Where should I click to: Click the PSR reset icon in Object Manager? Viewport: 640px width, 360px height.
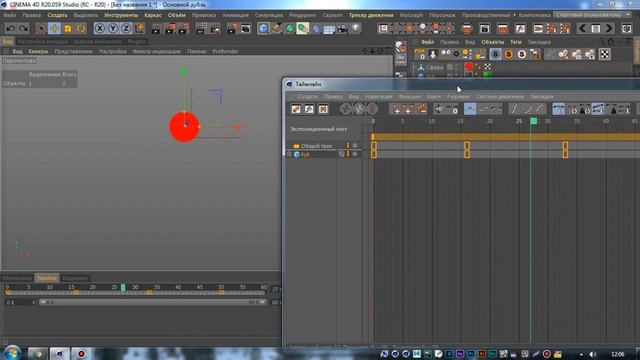420,54
